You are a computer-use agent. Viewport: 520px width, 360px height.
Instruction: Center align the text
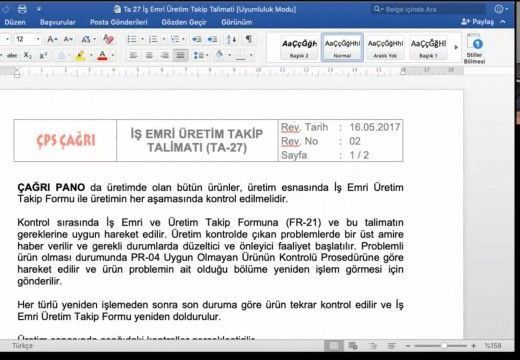149,56
